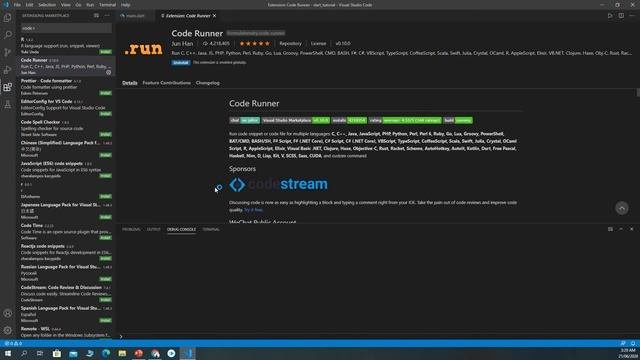
Task: Switch to the Details tab
Action: point(129,83)
